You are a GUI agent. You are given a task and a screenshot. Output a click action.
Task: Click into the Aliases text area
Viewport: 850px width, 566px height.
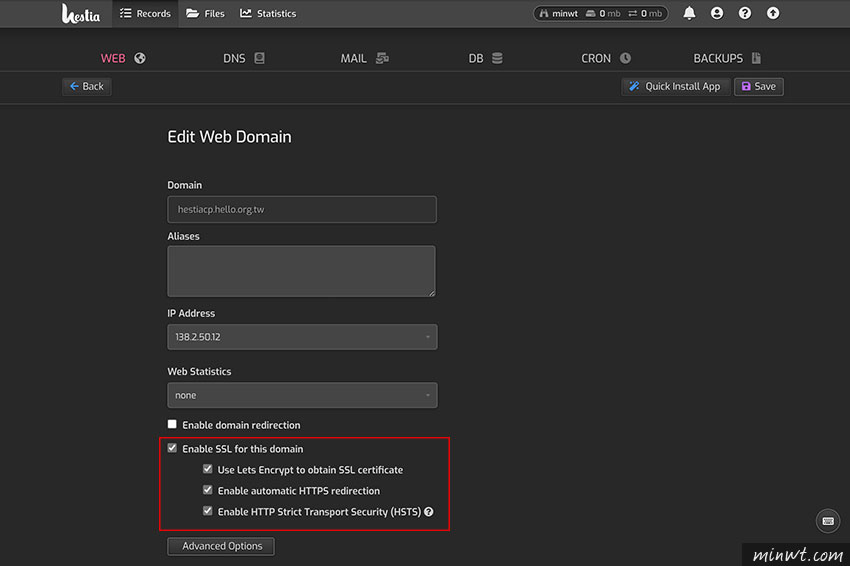301,271
